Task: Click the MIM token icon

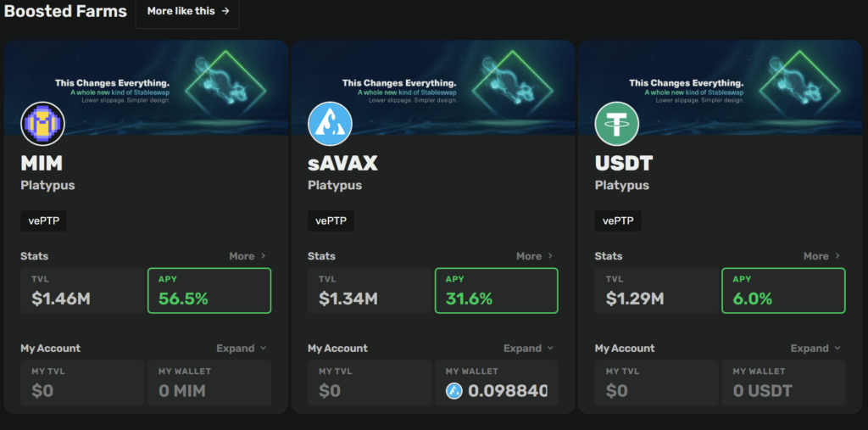Action: (x=42, y=124)
